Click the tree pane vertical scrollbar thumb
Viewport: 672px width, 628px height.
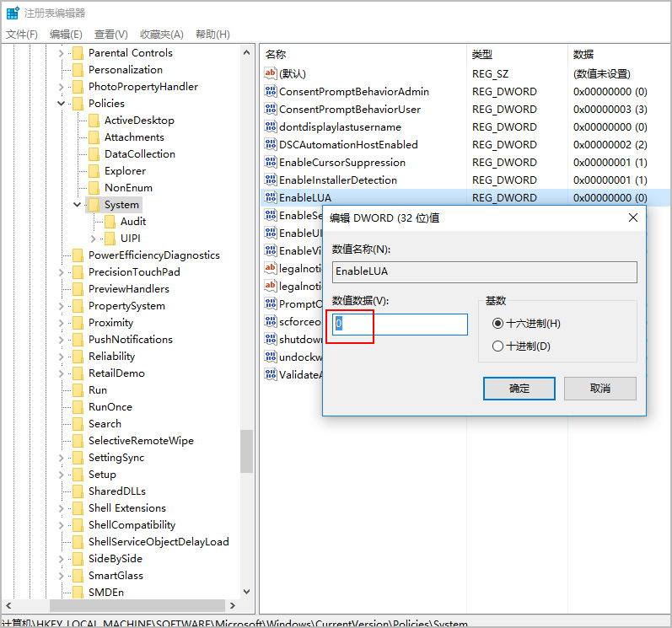click(246, 451)
